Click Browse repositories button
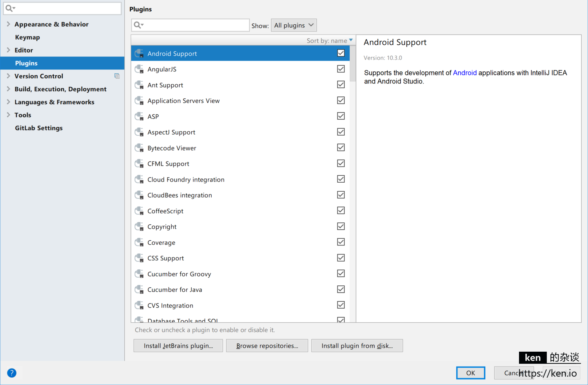 coord(267,346)
